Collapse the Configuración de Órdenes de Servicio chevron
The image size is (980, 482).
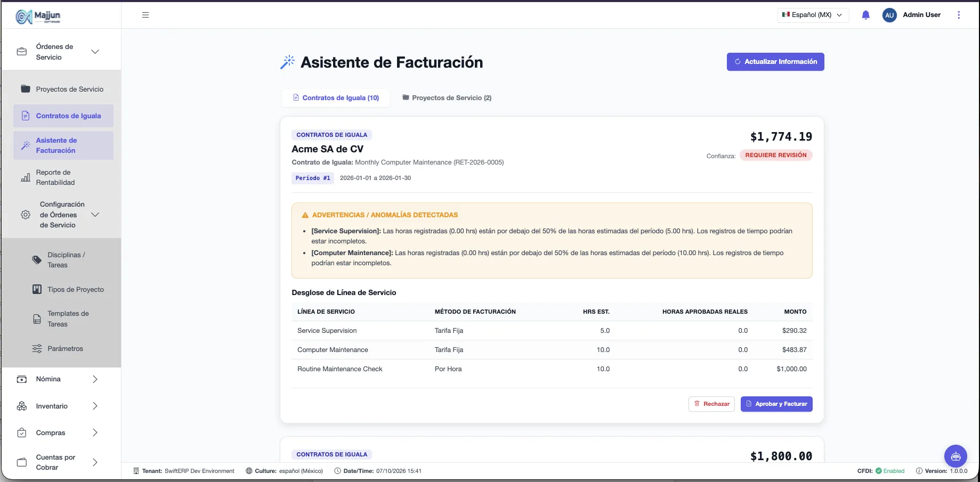95,215
